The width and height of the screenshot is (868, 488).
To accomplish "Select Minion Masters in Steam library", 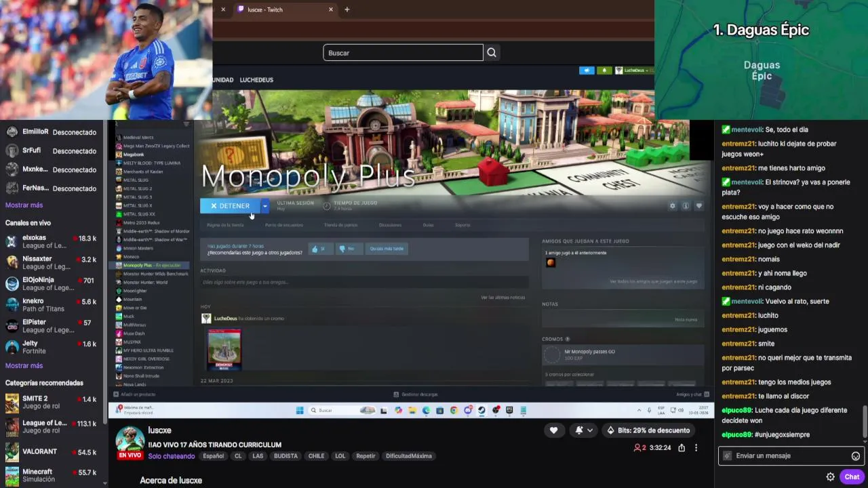I will coord(138,248).
